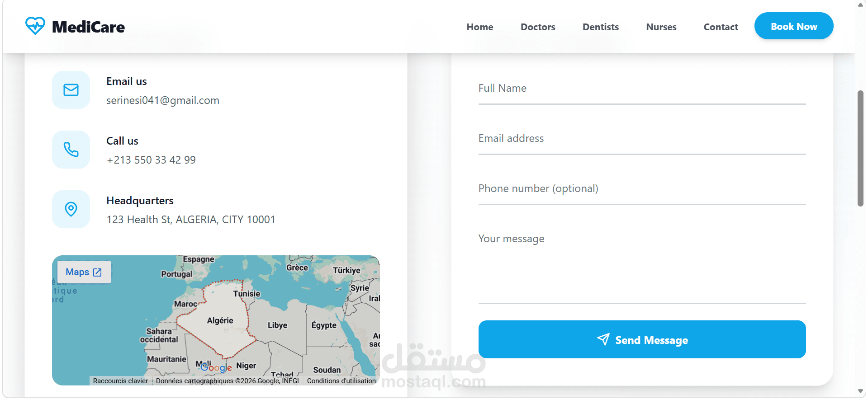Click the envelope Email us icon
The height and width of the screenshot is (399, 868).
tap(71, 90)
